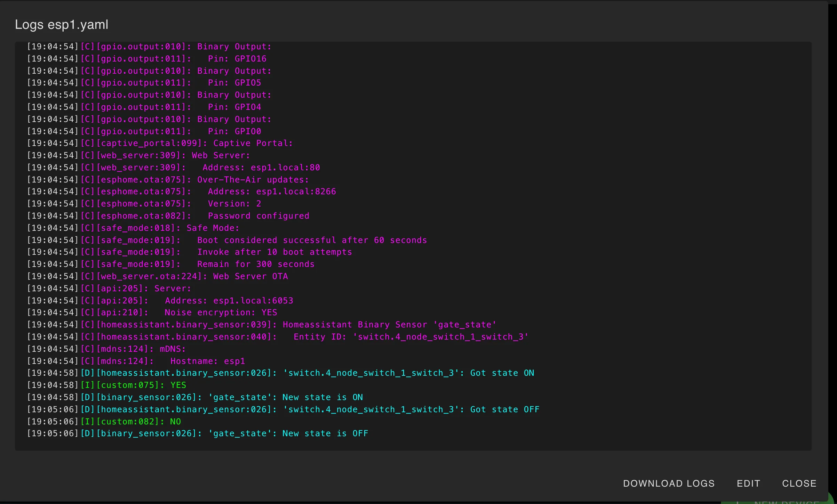The image size is (837, 504).
Task: Close the logs dialog via CLOSE
Action: (x=799, y=483)
